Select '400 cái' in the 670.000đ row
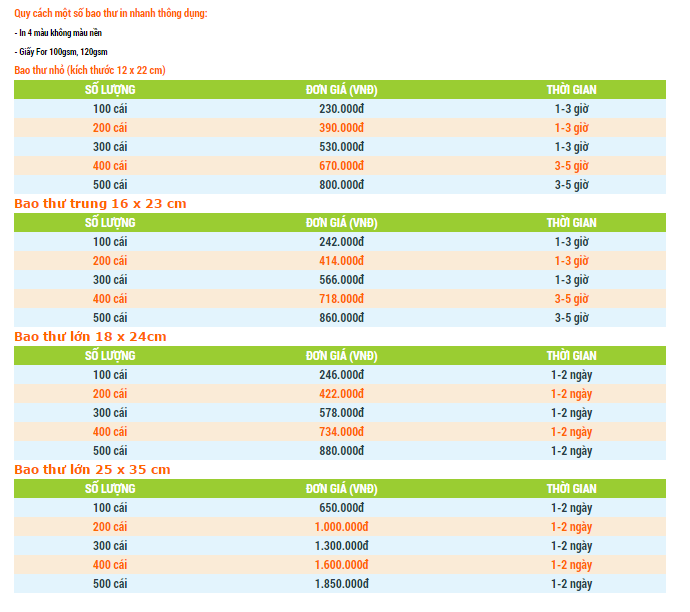The image size is (690, 612). point(110,166)
